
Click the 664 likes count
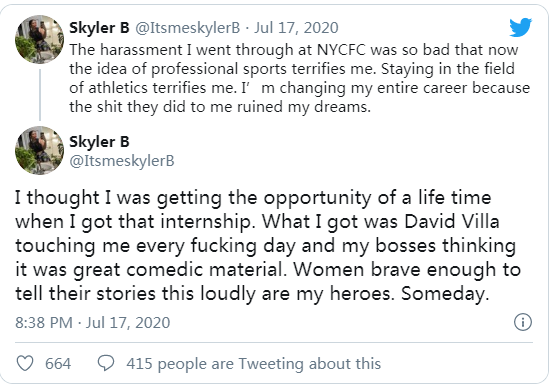coord(58,364)
